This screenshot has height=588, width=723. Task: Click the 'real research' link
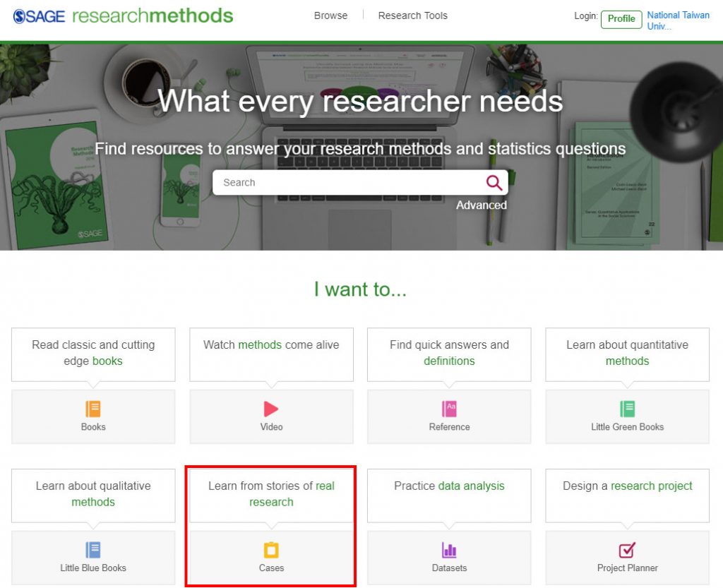click(292, 493)
